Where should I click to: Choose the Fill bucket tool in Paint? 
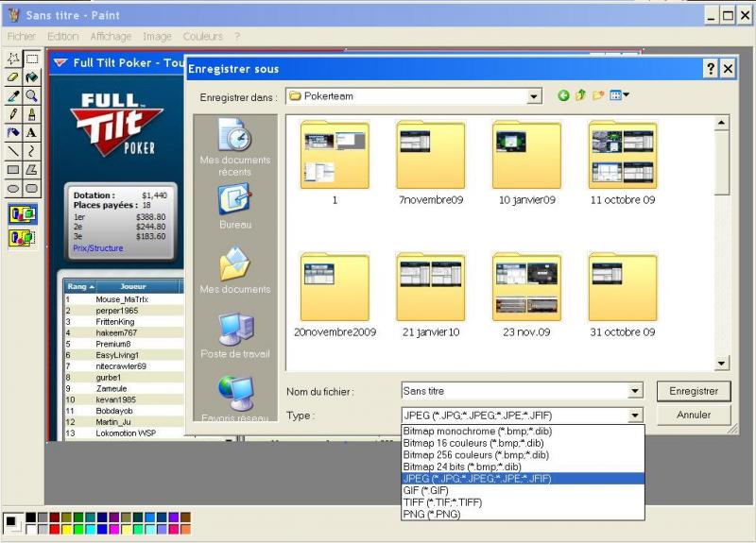tap(32, 77)
